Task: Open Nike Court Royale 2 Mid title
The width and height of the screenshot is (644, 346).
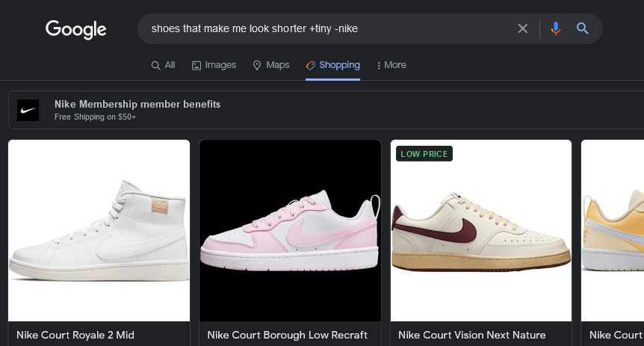Action: click(x=75, y=335)
